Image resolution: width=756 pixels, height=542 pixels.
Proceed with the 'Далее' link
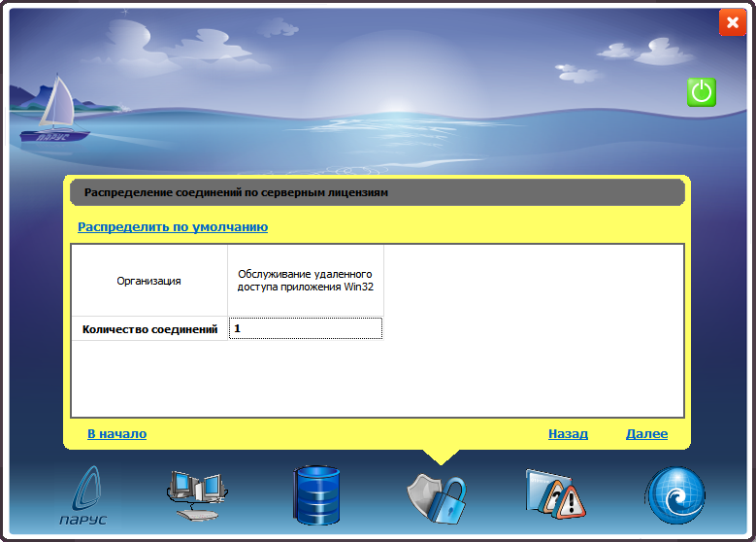646,434
